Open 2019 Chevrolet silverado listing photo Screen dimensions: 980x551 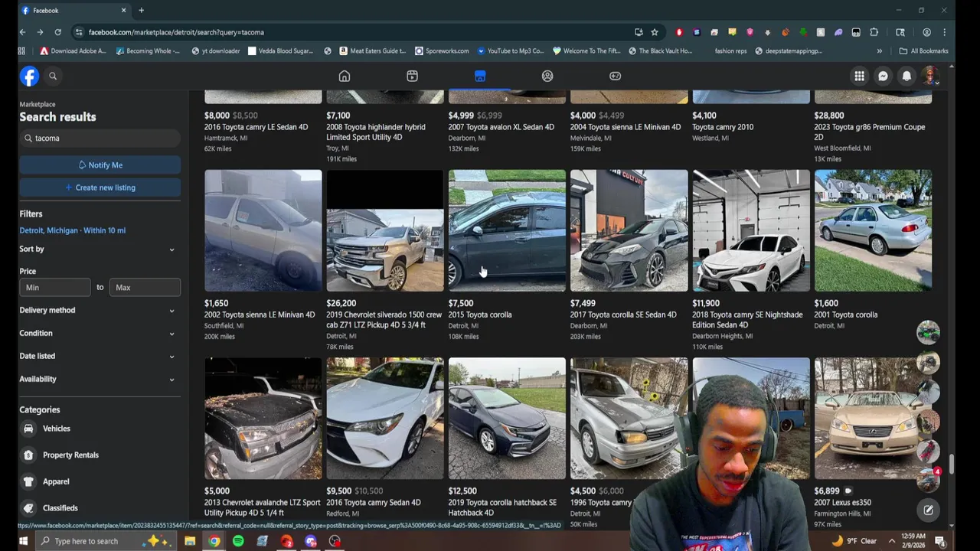(x=385, y=230)
